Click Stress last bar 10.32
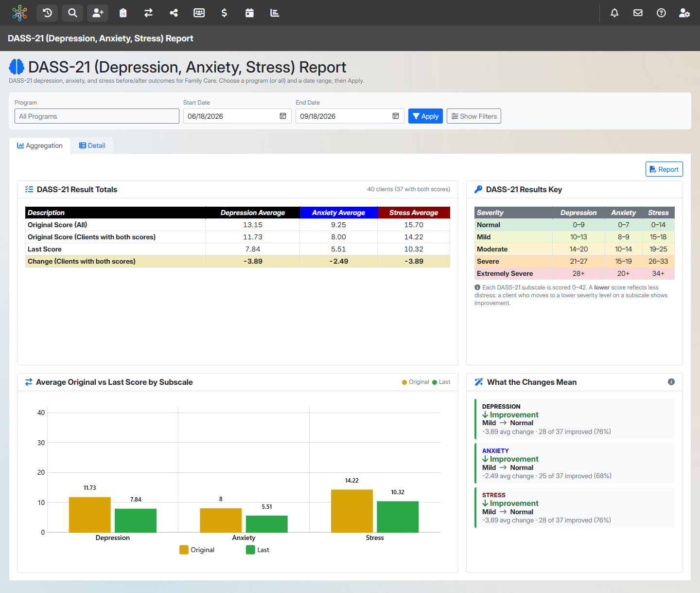The width and height of the screenshot is (700, 593). click(398, 517)
